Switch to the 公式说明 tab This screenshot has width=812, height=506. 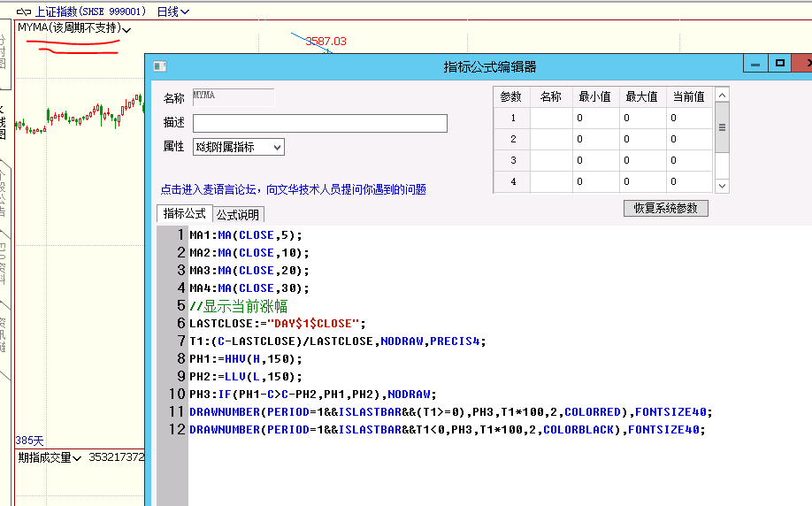click(238, 215)
